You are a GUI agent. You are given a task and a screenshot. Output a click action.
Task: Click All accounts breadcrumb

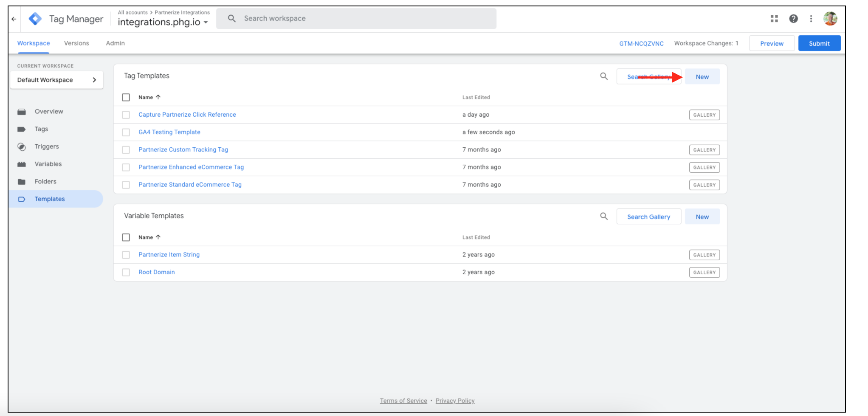click(x=132, y=12)
